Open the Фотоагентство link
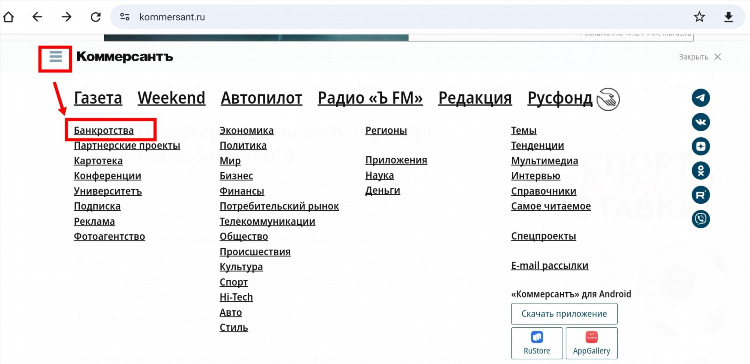This screenshot has width=750, height=364. coord(109,236)
